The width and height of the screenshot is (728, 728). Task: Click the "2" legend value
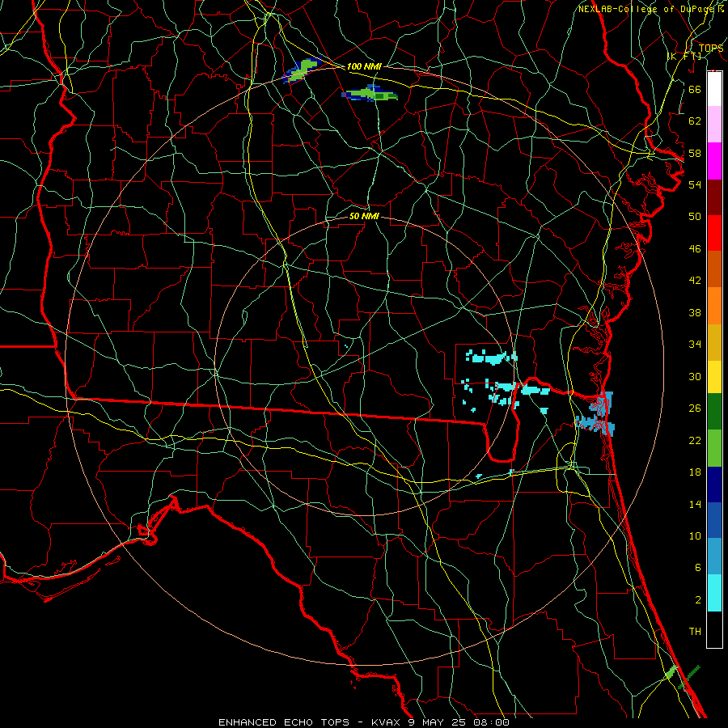(697, 600)
